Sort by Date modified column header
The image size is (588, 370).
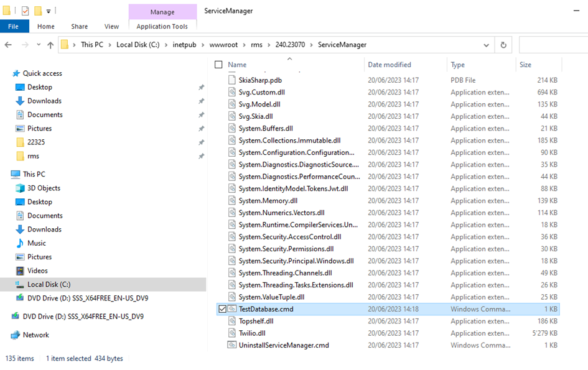(390, 65)
